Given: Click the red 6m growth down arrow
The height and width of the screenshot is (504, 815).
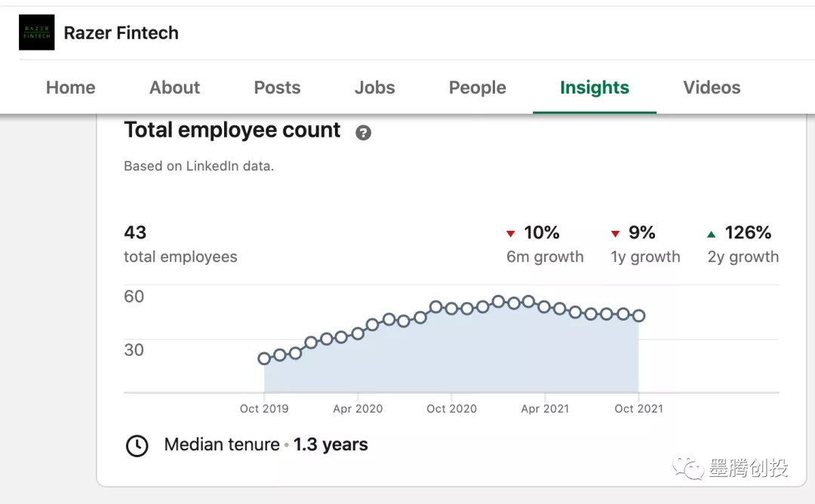Looking at the screenshot, I should [511, 233].
